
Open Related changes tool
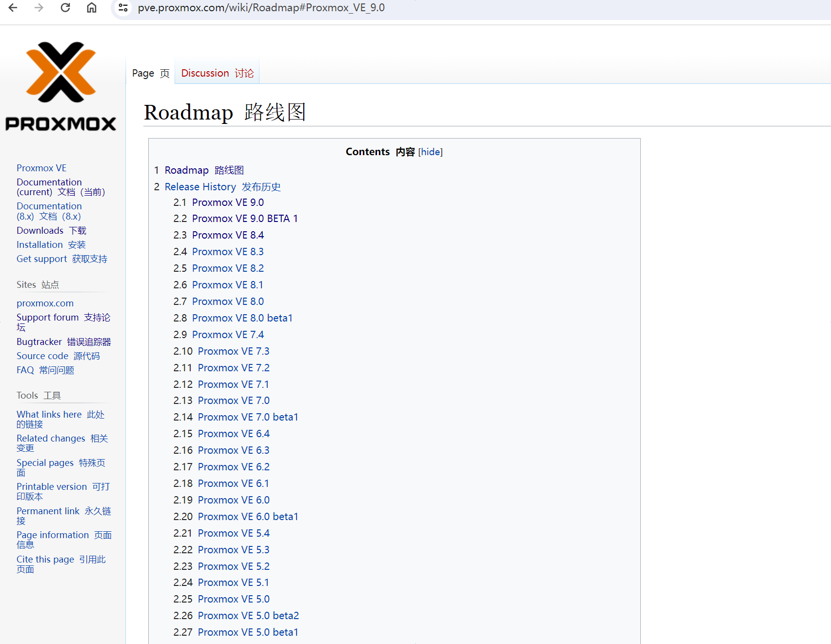click(62, 443)
